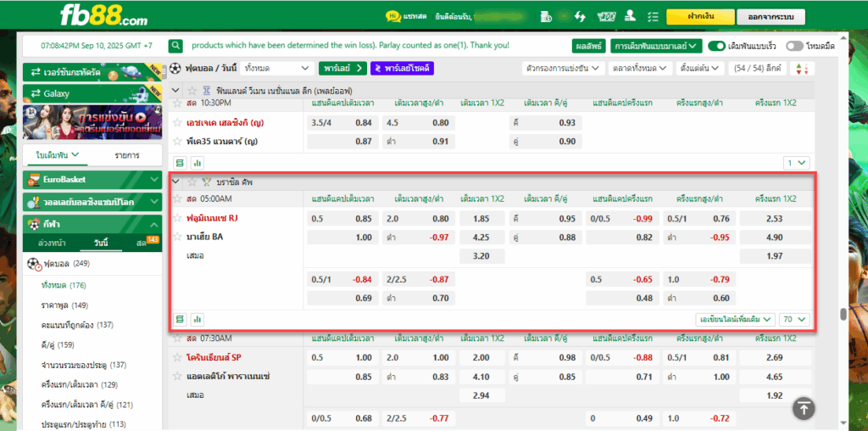The height and width of the screenshot is (431, 868).
Task: Click the green search magnifier icon
Action: [175, 46]
